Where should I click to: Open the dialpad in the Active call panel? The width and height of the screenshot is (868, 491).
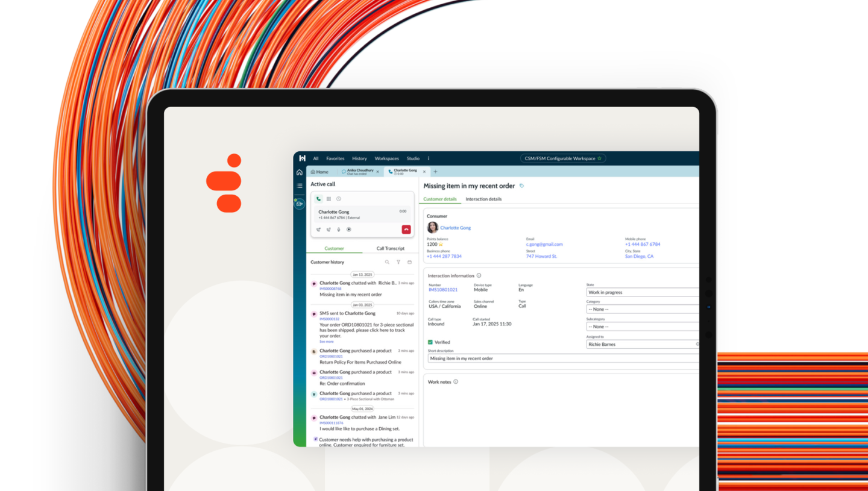(x=329, y=199)
